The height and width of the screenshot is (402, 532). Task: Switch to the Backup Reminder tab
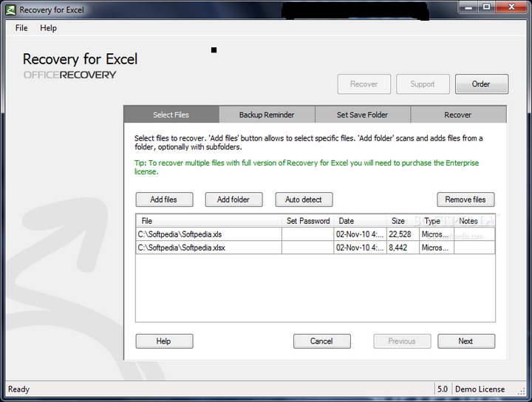pos(267,115)
